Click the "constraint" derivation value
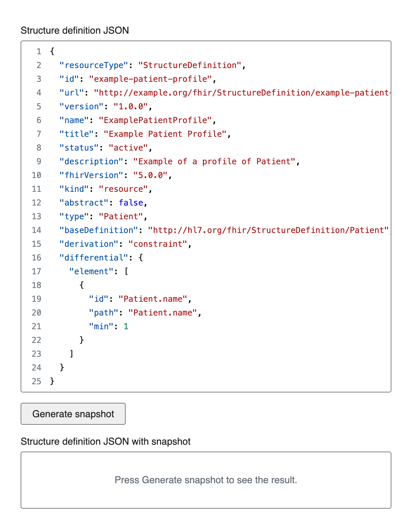 click(158, 244)
